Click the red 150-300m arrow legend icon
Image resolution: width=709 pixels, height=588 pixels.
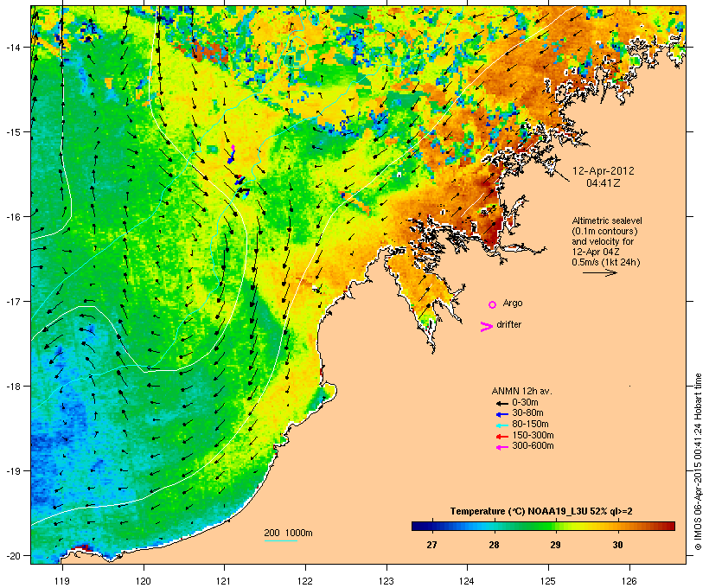(501, 436)
